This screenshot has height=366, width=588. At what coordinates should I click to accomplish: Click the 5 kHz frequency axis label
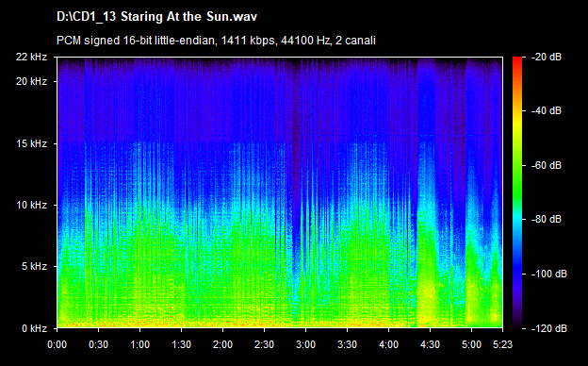(x=34, y=267)
